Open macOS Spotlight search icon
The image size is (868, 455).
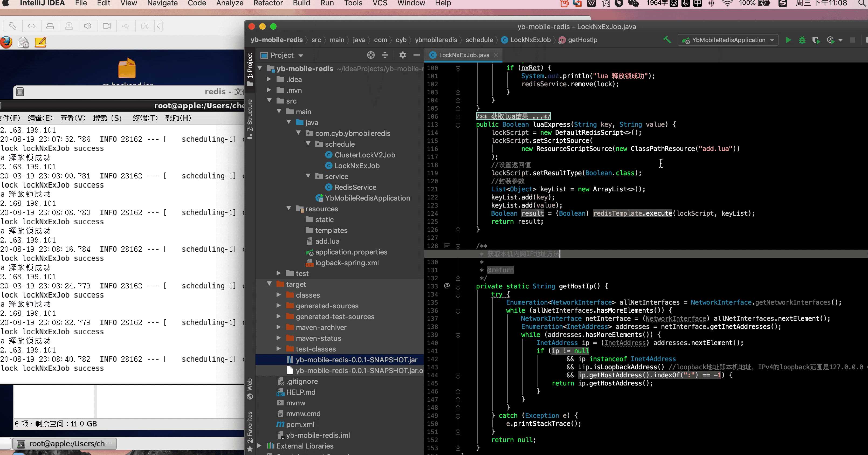862,4
